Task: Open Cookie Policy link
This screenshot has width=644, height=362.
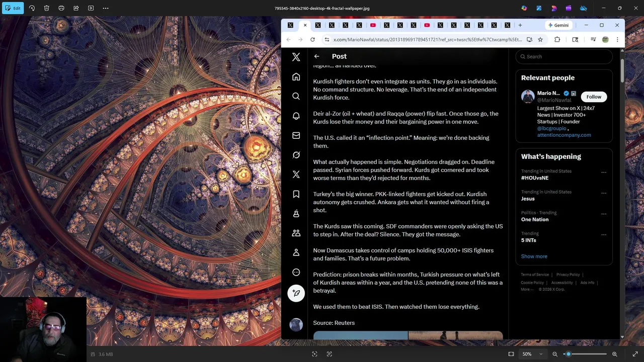Action: (x=532, y=283)
